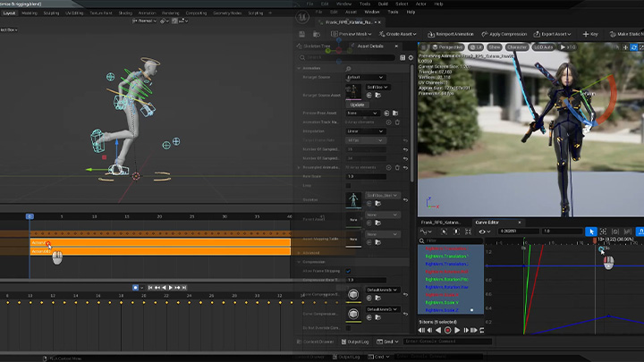This screenshot has width=644, height=362.
Task: Click the Unreal Engine logo icon
Action: pyautogui.click(x=302, y=17)
